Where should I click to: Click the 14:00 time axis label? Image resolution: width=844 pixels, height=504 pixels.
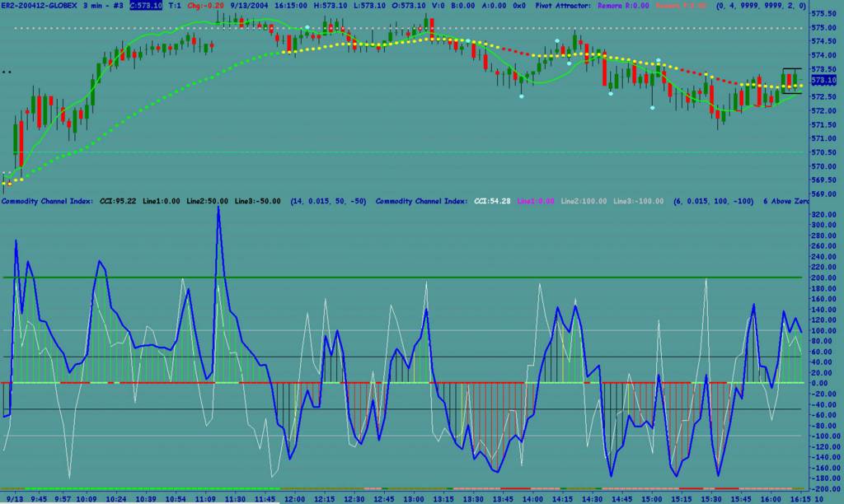pos(532,499)
